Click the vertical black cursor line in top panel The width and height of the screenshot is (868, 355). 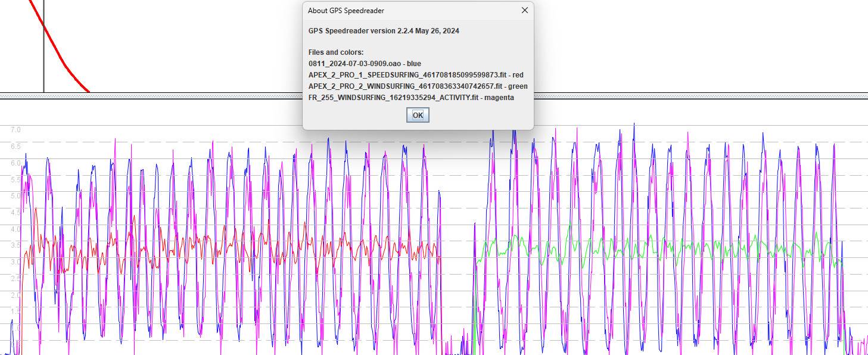43,60
